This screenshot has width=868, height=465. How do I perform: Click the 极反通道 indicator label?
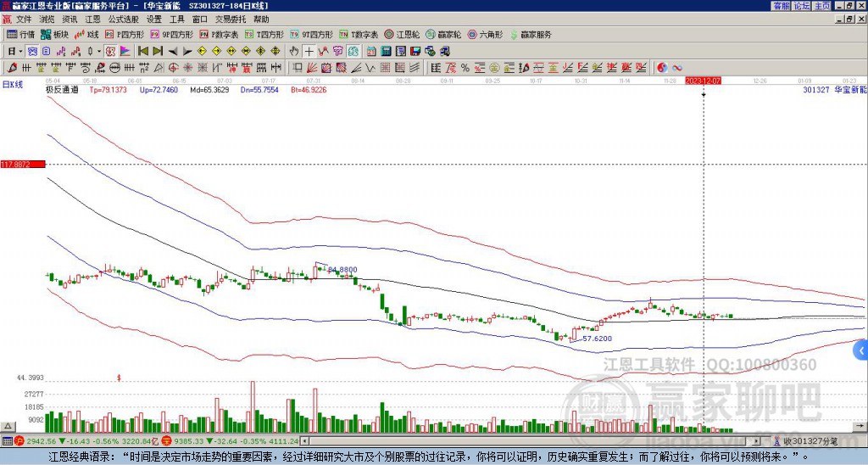[62, 89]
